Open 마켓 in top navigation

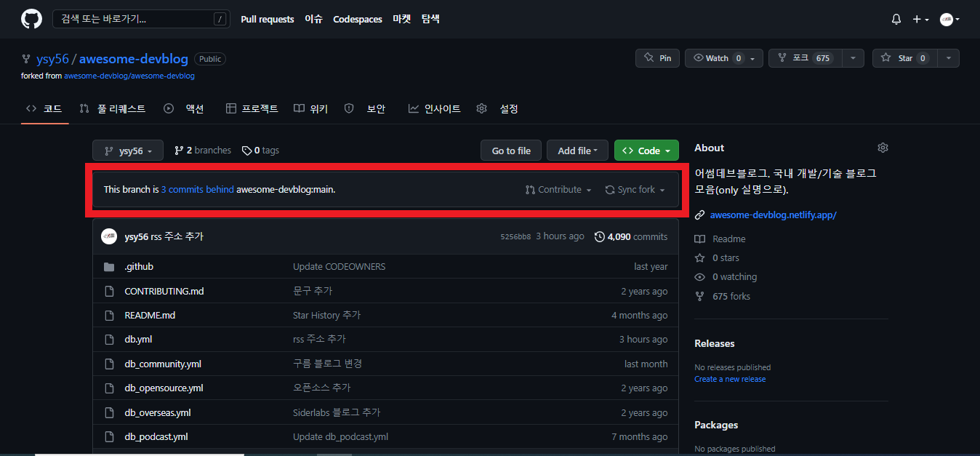click(402, 20)
